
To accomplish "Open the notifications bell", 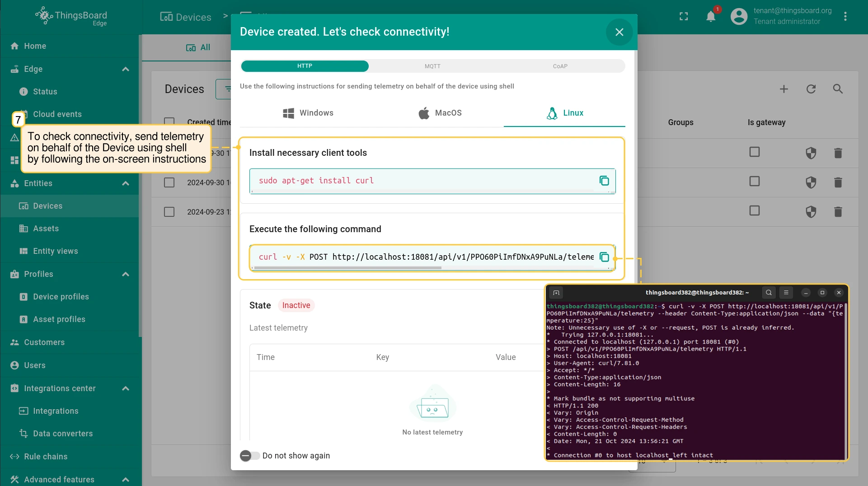I will (711, 17).
